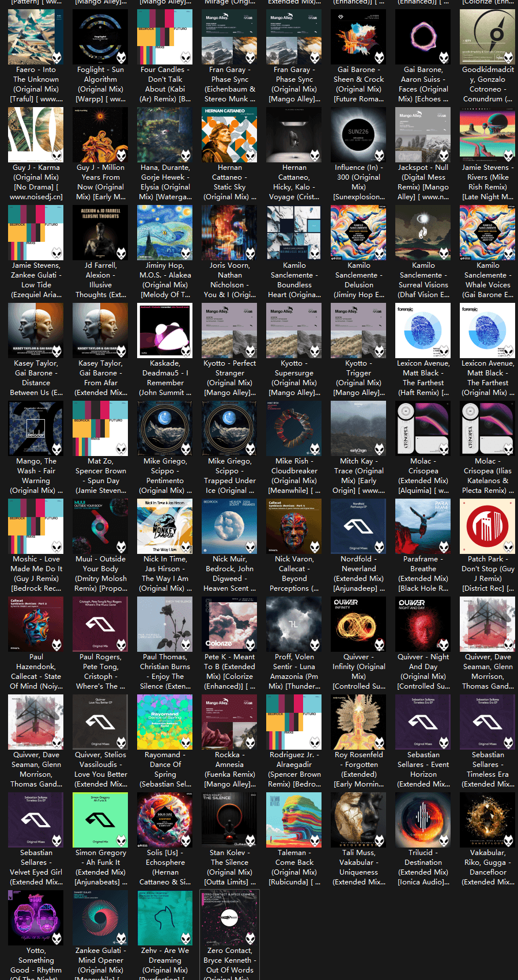
Task: Select Hernan Cattaneo - Static Sky cover art
Action: pos(229,135)
